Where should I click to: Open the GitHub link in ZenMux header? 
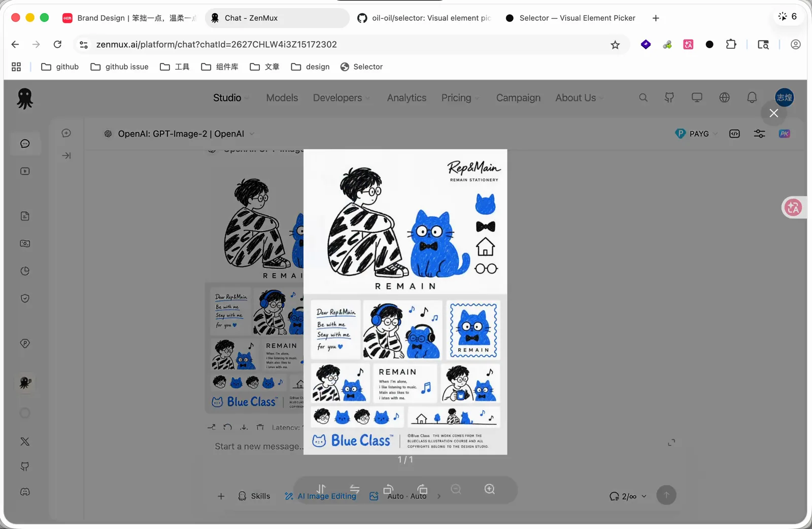(x=669, y=97)
